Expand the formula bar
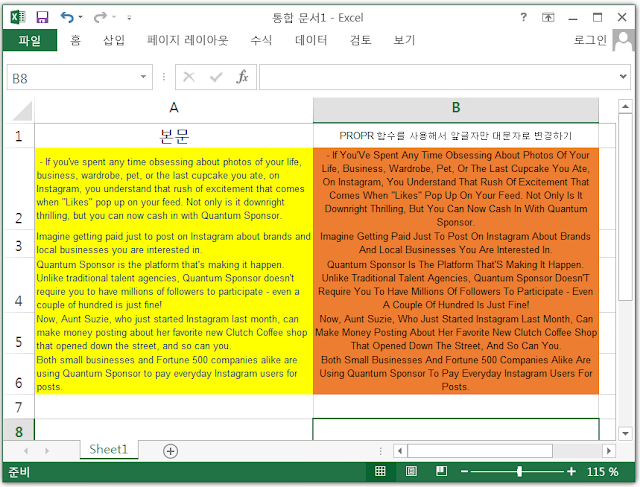Image resolution: width=640 pixels, height=487 pixels. click(x=623, y=76)
